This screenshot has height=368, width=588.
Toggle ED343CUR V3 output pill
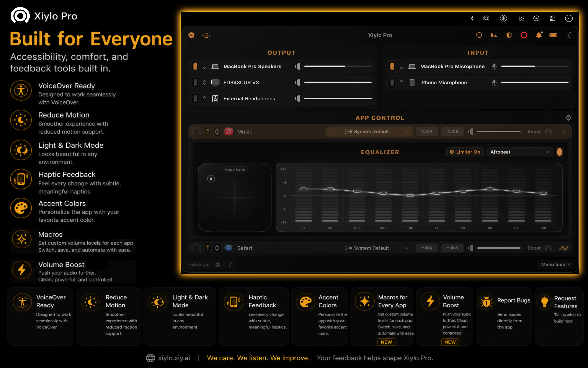pyautogui.click(x=195, y=83)
